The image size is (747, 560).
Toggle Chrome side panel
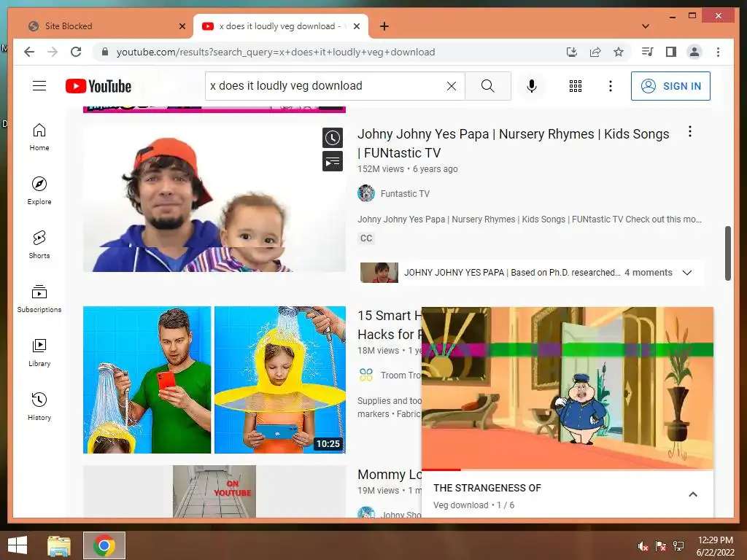pos(671,52)
